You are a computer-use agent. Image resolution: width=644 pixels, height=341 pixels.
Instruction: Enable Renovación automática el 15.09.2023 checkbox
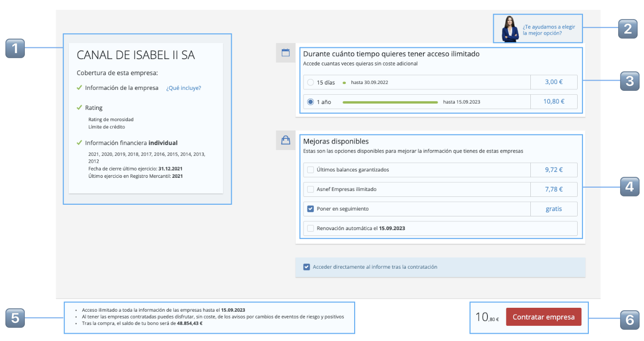point(310,228)
